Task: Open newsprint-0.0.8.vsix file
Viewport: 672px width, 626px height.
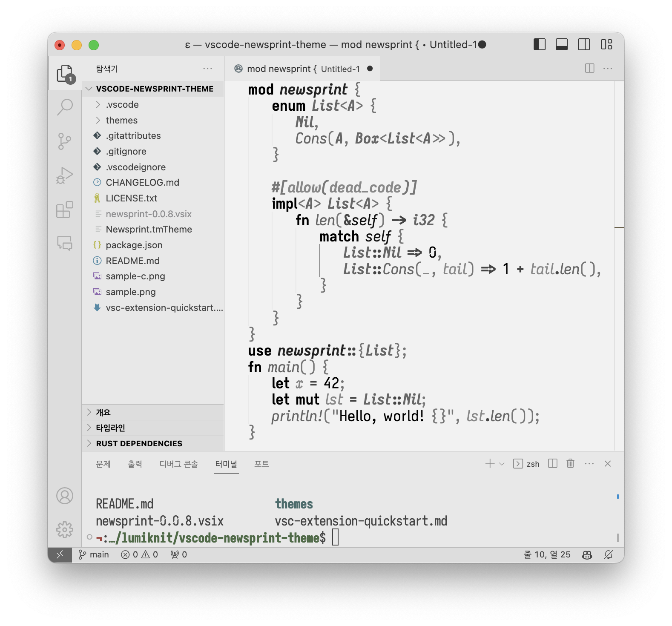Action: (x=153, y=214)
